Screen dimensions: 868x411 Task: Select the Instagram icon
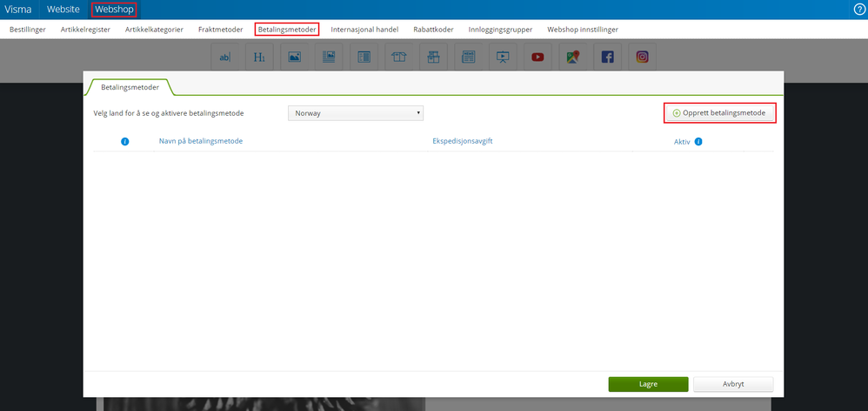pos(642,57)
